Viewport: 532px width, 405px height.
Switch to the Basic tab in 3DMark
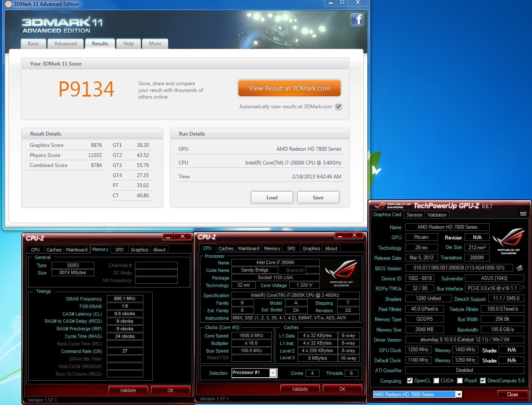(x=34, y=44)
